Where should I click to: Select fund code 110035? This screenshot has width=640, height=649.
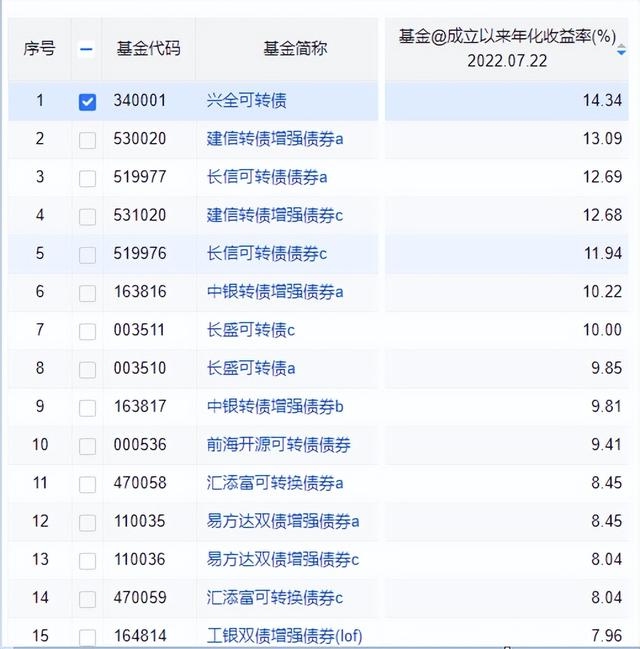coord(140,521)
